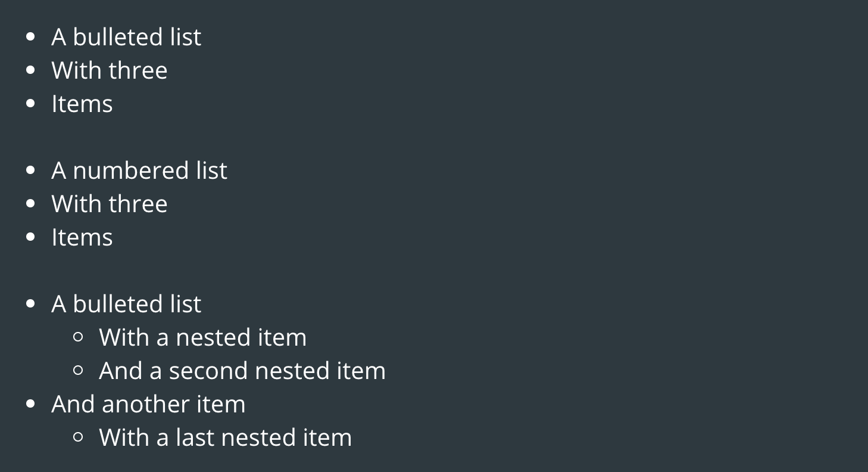Click 'A bulleted list' in the topmost list
This screenshot has height=472, width=868.
tap(126, 37)
